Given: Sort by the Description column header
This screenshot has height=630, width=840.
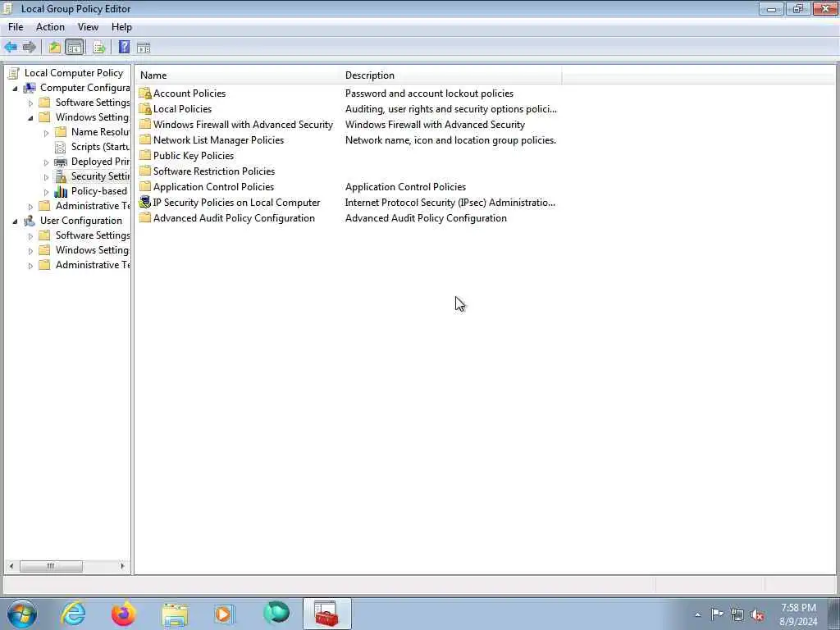Looking at the screenshot, I should pyautogui.click(x=452, y=75).
